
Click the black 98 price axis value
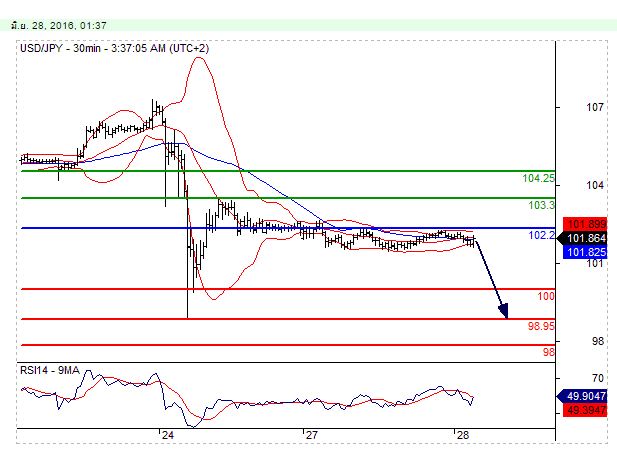click(598, 341)
